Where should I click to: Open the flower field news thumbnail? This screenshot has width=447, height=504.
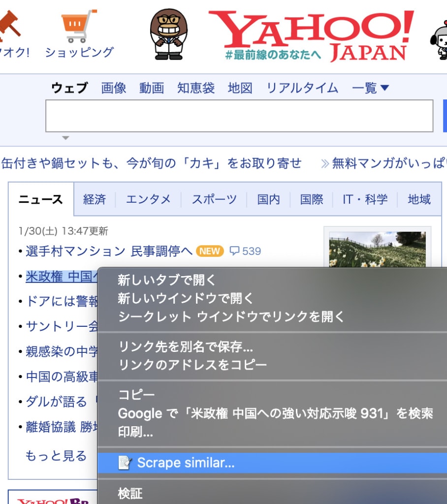point(377,249)
